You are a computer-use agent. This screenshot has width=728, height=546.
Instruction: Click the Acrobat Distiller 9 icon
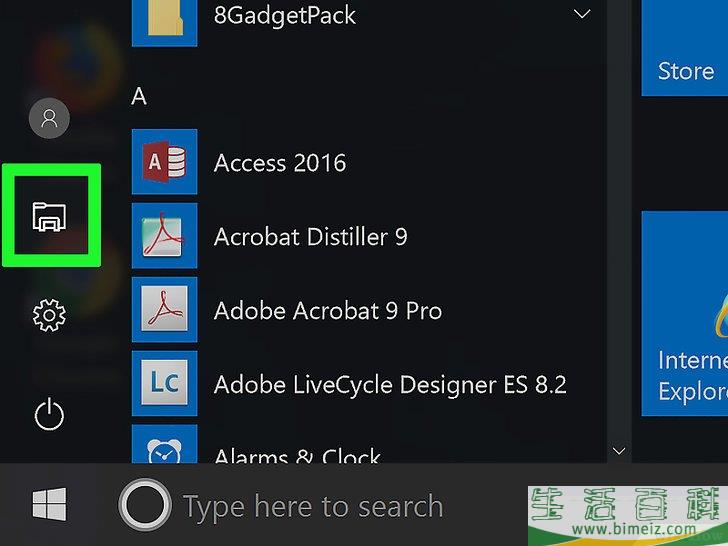tap(164, 235)
